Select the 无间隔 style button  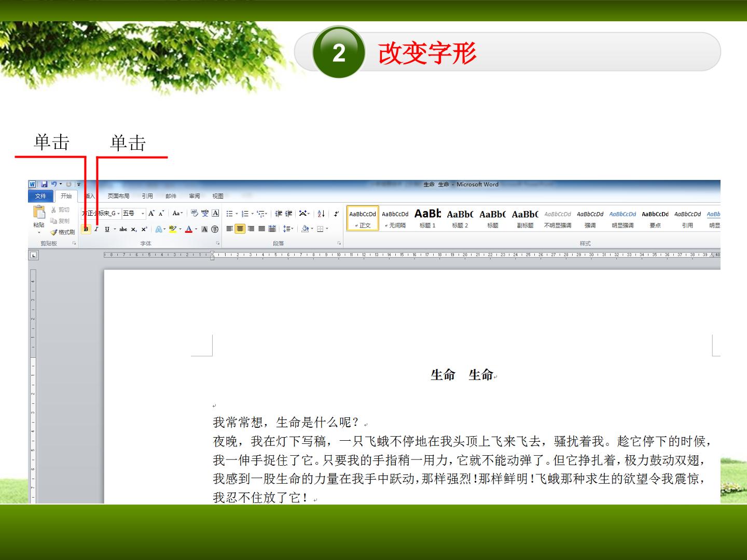tap(395, 218)
